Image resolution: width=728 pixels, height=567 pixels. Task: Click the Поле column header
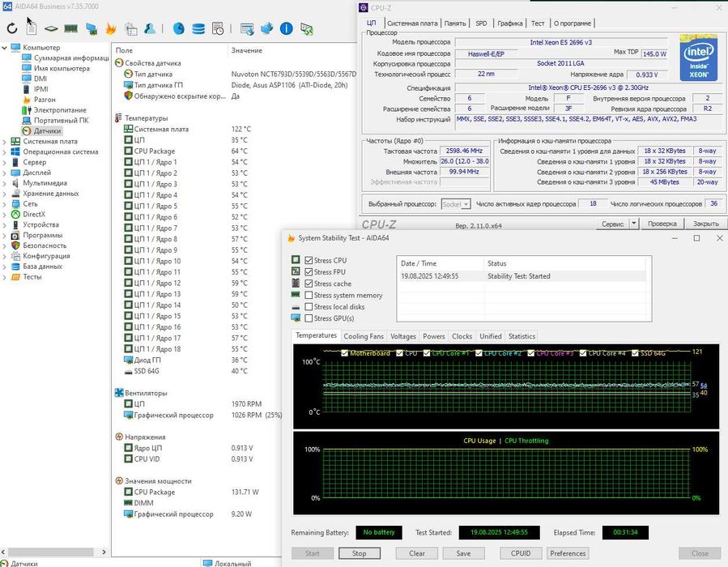click(124, 50)
